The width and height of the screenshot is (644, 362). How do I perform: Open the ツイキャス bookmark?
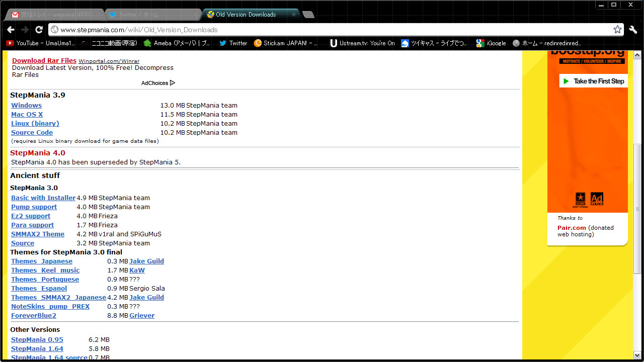click(434, 43)
